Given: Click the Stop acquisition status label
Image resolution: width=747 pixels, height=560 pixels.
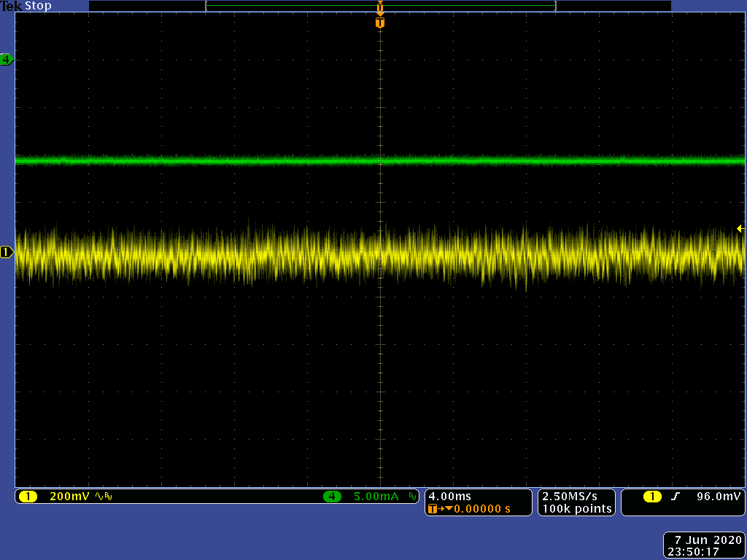Looking at the screenshot, I should 38,6.
